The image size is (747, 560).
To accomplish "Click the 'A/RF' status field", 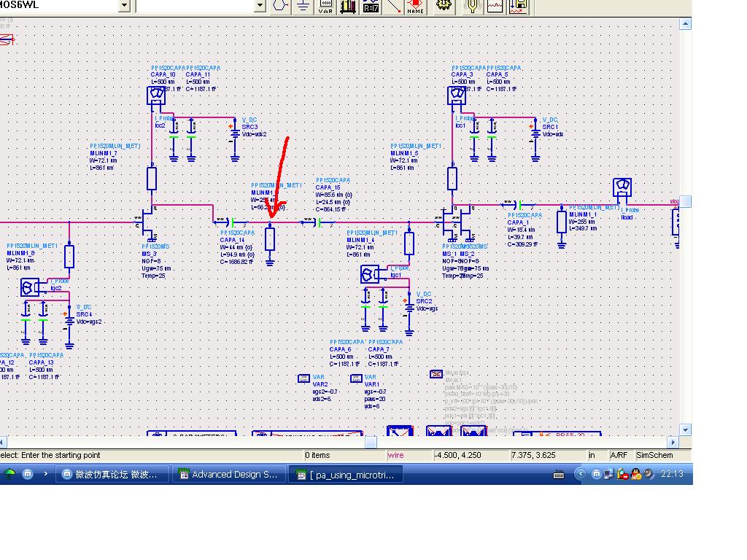I will click(622, 455).
